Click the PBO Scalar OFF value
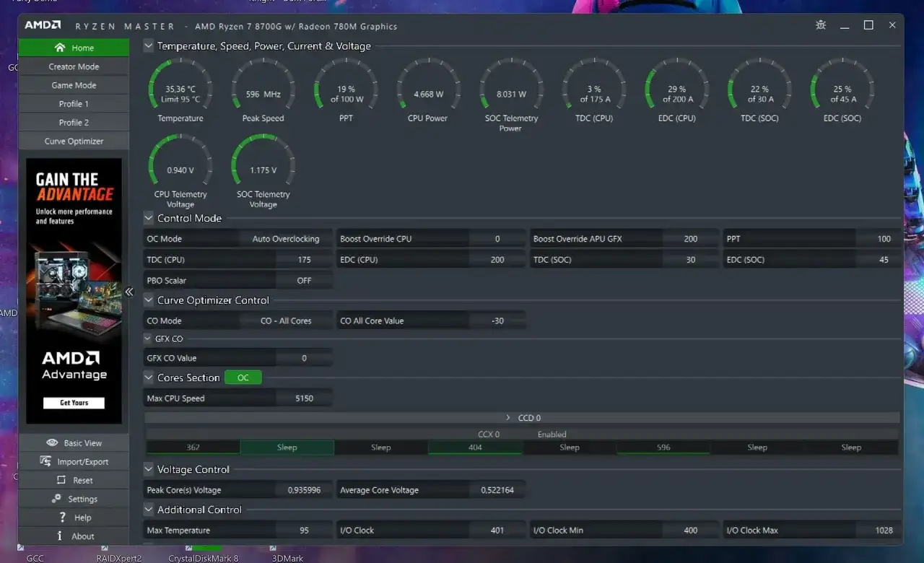Image resolution: width=924 pixels, height=563 pixels. click(304, 281)
